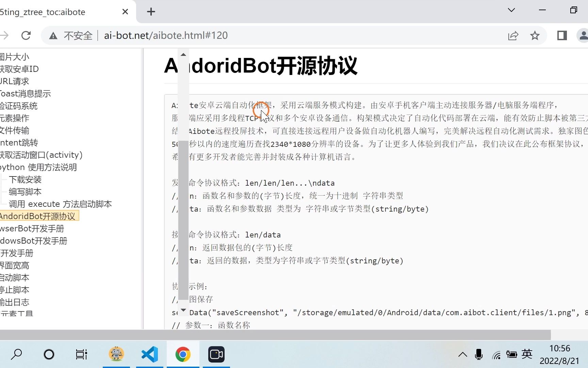Show hidden system tray icons

462,355
